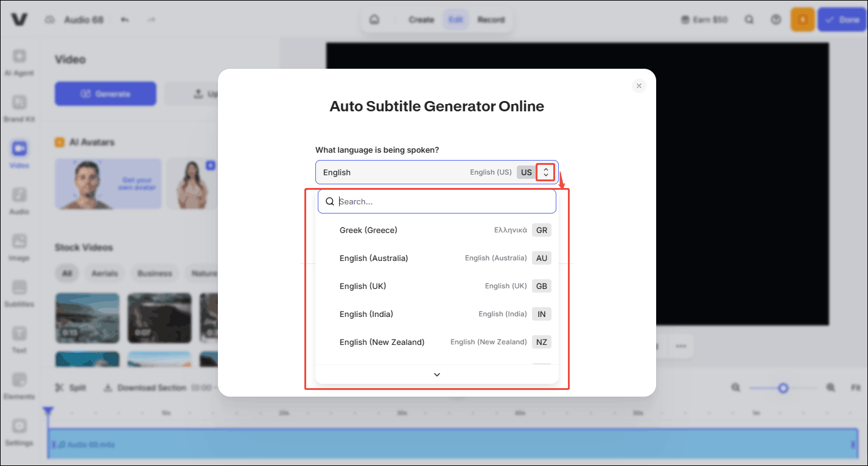The height and width of the screenshot is (466, 868).
Task: Switch to the Create tab
Action: (x=421, y=19)
